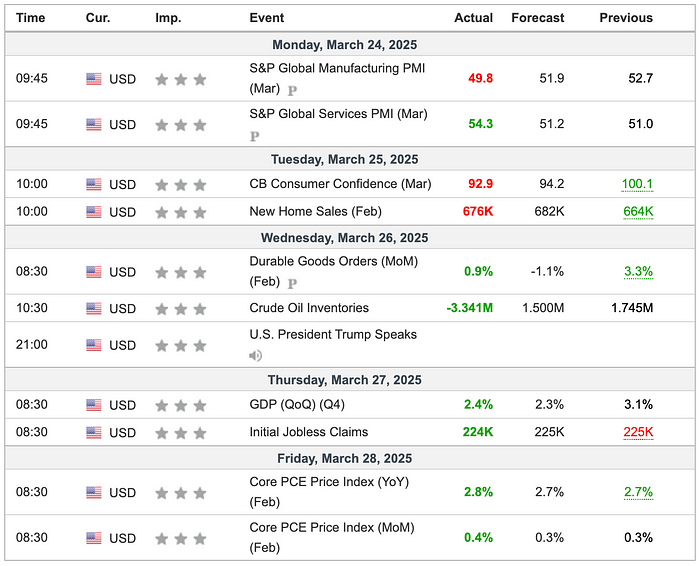Click importance stars for Core PCE (YoY)
This screenshot has width=700, height=566.
coord(181,493)
